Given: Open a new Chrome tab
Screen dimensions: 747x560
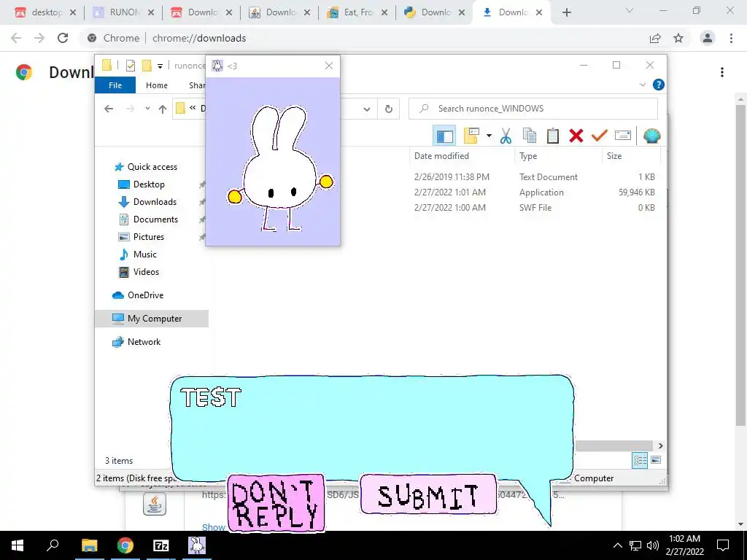Looking at the screenshot, I should tap(566, 13).
